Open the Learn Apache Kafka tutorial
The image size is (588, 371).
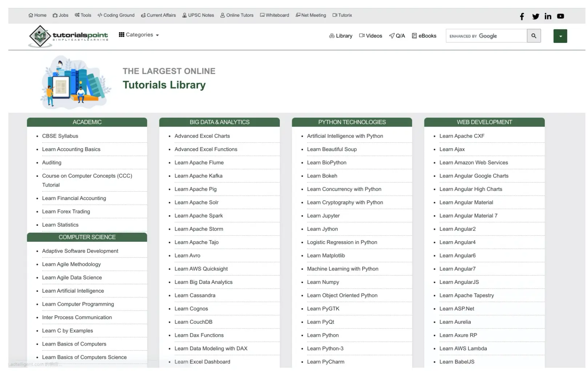198,176
